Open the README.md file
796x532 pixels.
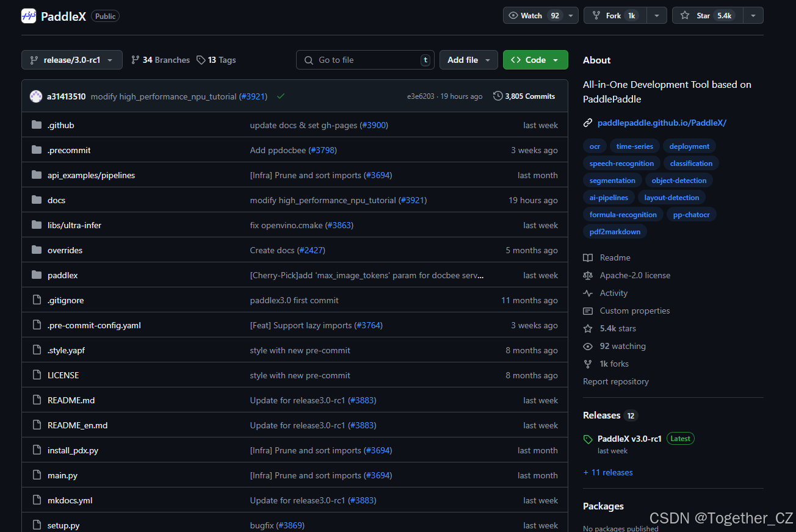pyautogui.click(x=71, y=400)
